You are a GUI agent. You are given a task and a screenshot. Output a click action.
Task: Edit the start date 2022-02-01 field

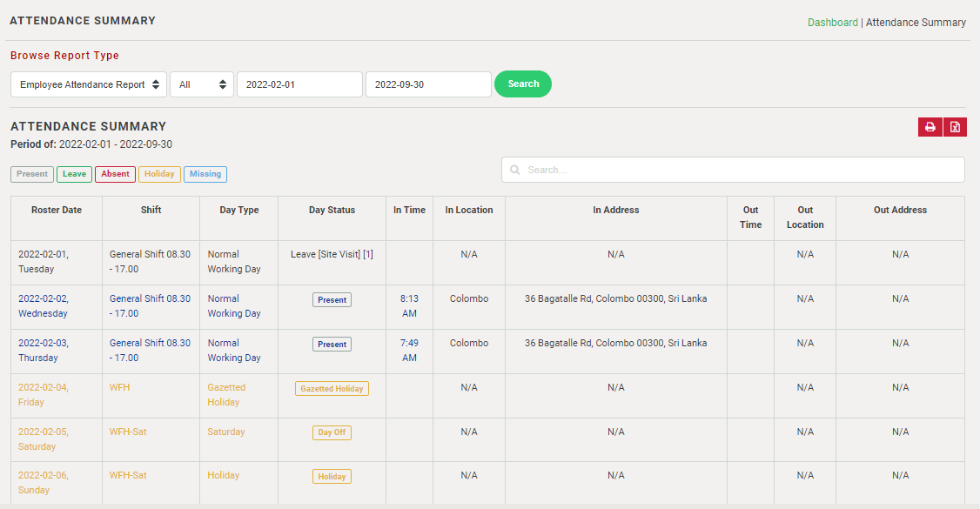(x=299, y=84)
